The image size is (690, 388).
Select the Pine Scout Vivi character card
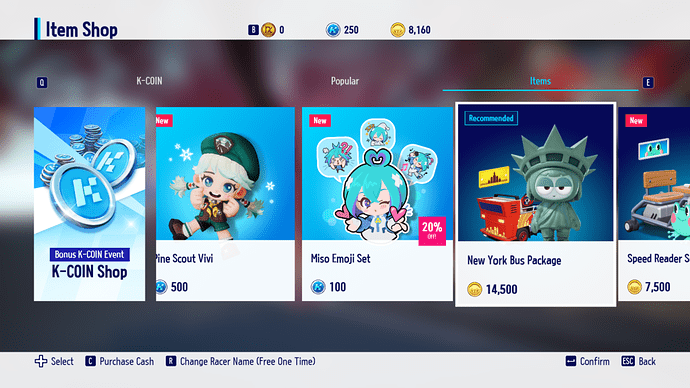tap(225, 204)
